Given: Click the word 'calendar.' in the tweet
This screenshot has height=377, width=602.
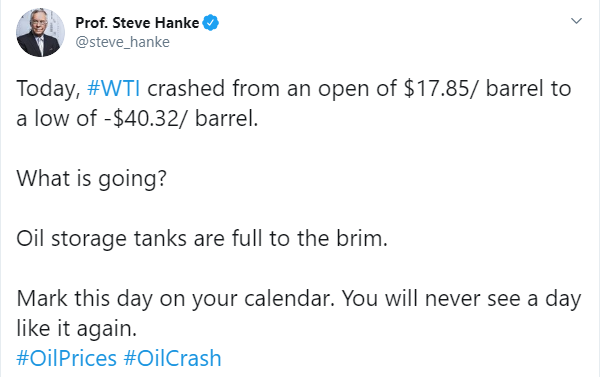Looking at the screenshot, I should point(289,299).
